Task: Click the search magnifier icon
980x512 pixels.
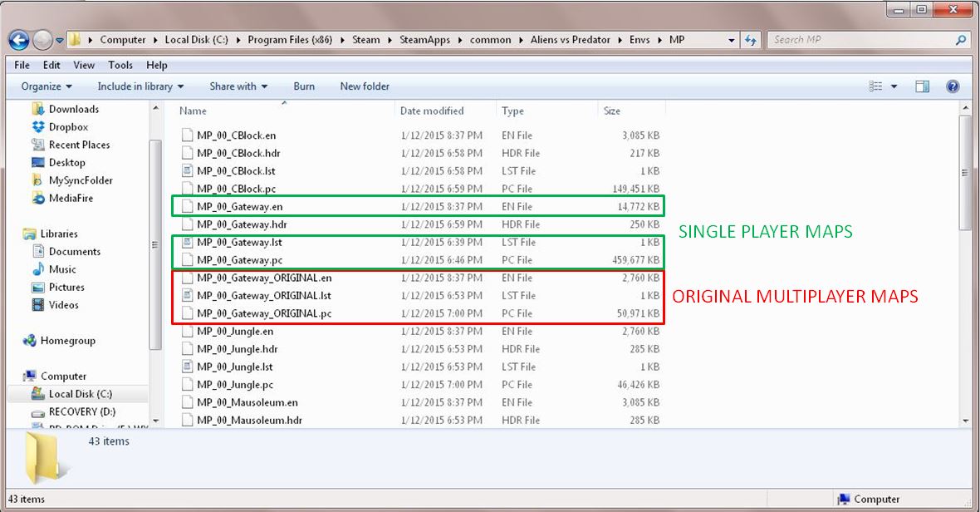Action: click(x=961, y=40)
